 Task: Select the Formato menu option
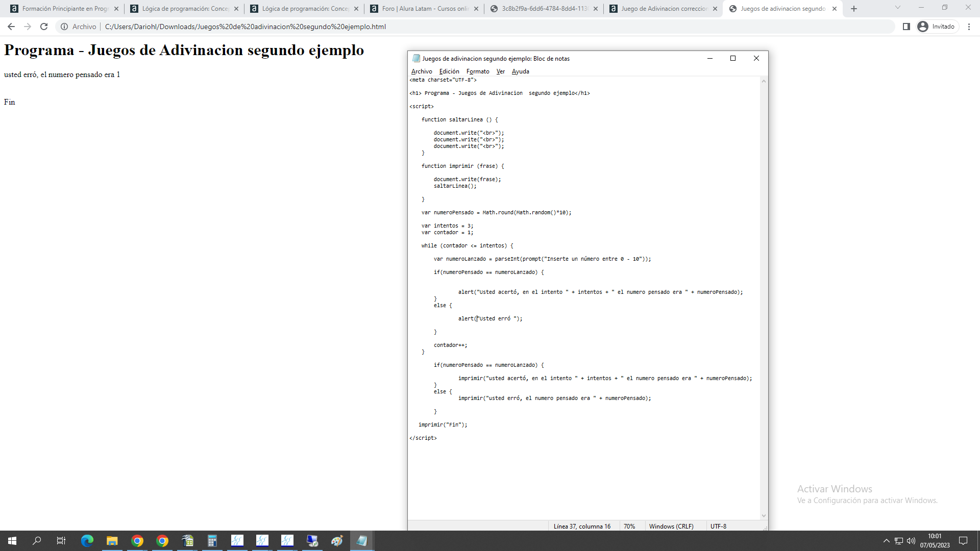pos(479,71)
